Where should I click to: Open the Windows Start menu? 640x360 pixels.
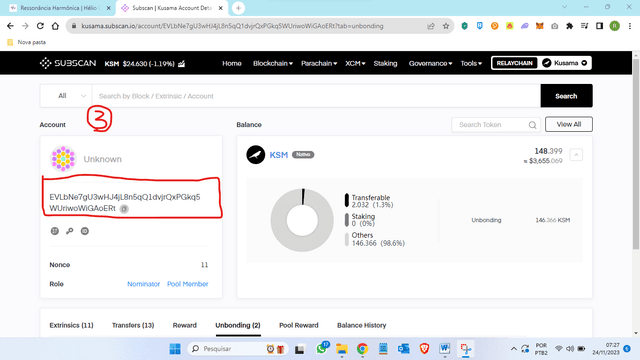click(175, 349)
